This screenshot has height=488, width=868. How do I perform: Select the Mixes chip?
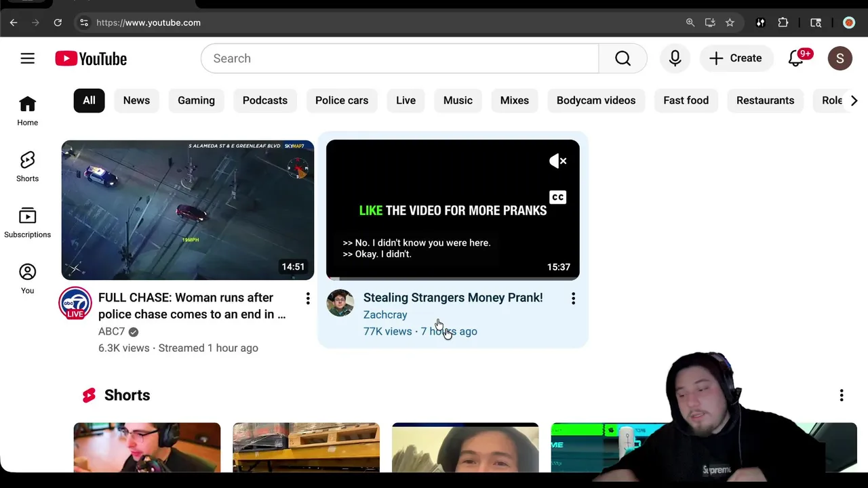click(514, 100)
